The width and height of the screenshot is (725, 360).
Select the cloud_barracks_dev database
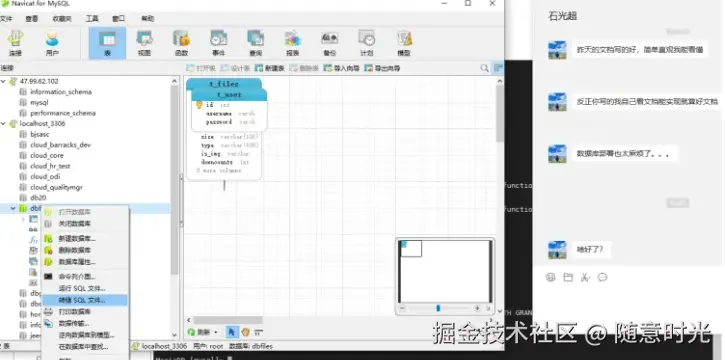(x=60, y=145)
